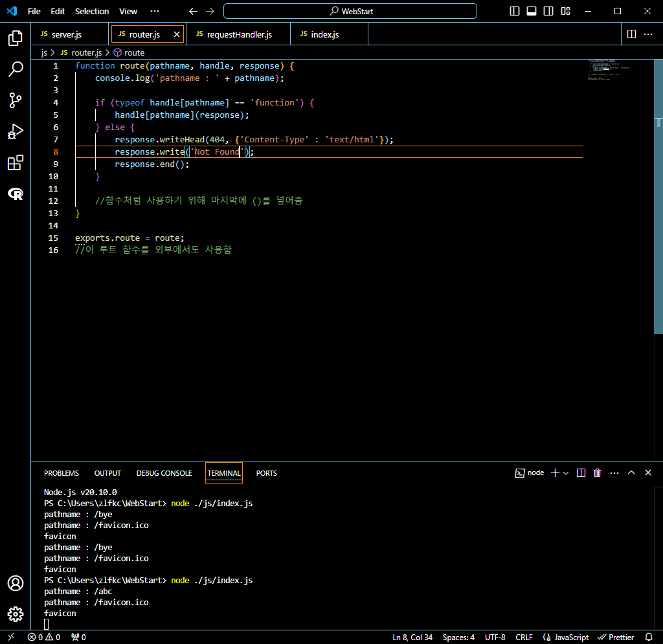Select the TERMINAL panel tab

[x=224, y=473]
